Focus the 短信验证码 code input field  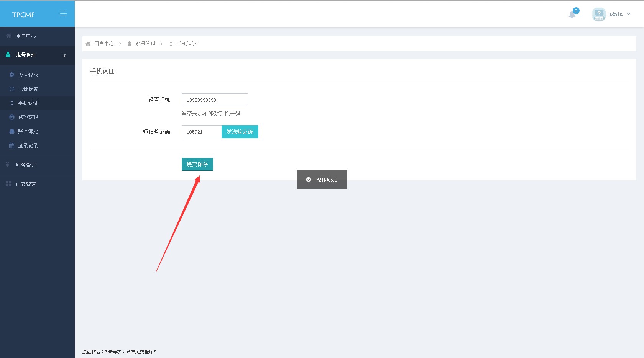pyautogui.click(x=202, y=132)
